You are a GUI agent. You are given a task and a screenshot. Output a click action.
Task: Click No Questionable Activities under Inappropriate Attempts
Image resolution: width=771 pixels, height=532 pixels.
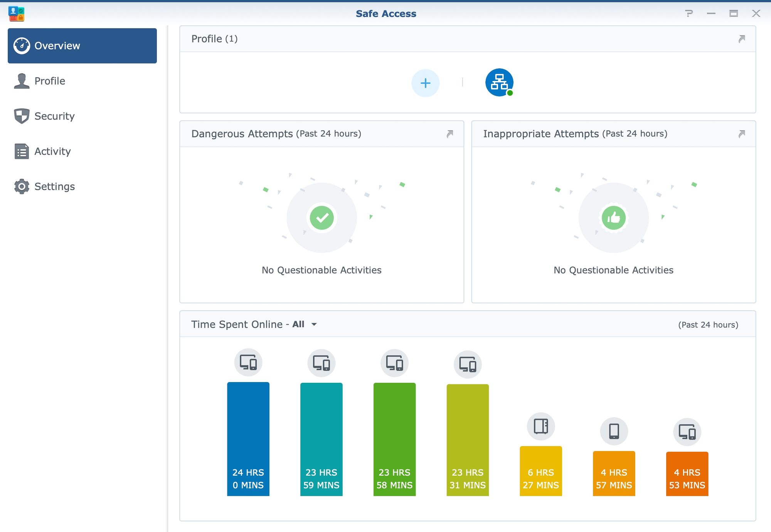[x=613, y=270]
